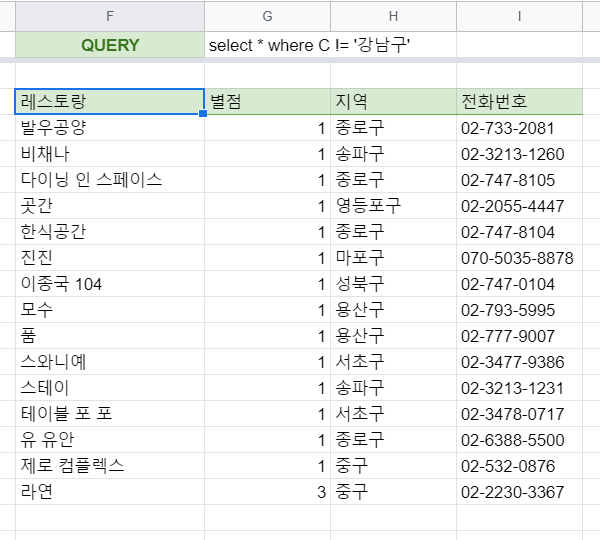Select column I header
The width and height of the screenshot is (600, 540).
(x=519, y=15)
